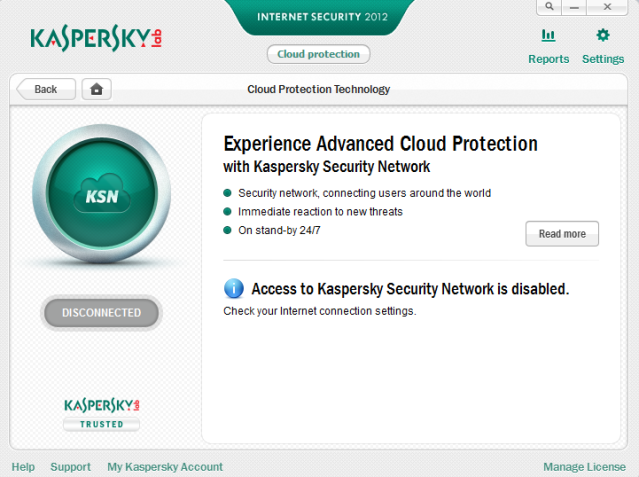This screenshot has width=639, height=477.
Task: Click the Read more button
Action: (x=562, y=234)
